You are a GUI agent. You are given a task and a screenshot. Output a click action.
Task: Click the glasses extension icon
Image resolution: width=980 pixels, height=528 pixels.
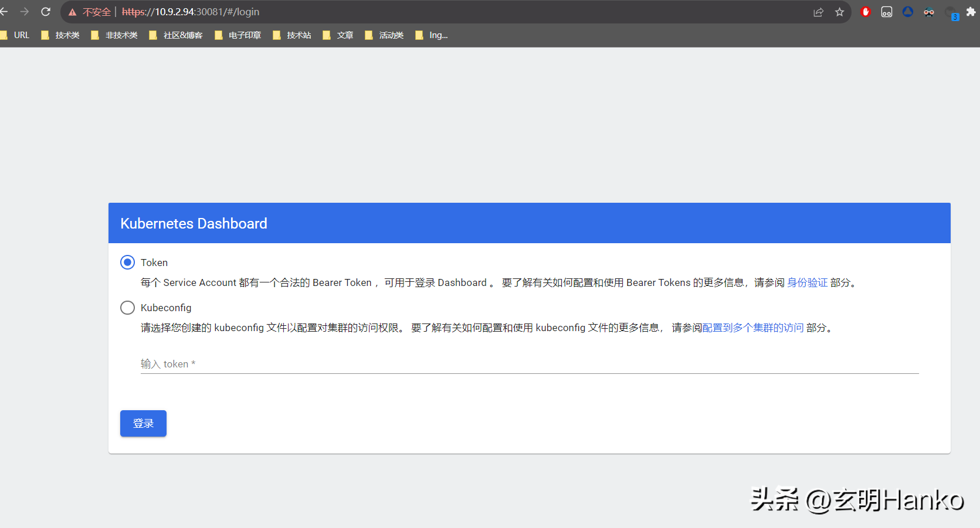pyautogui.click(x=929, y=12)
